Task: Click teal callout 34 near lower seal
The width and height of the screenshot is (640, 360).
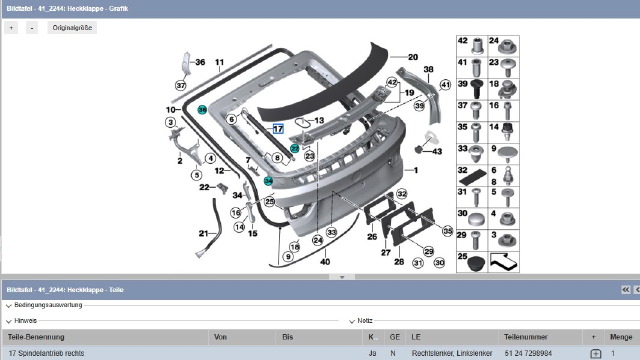Action: (268, 180)
